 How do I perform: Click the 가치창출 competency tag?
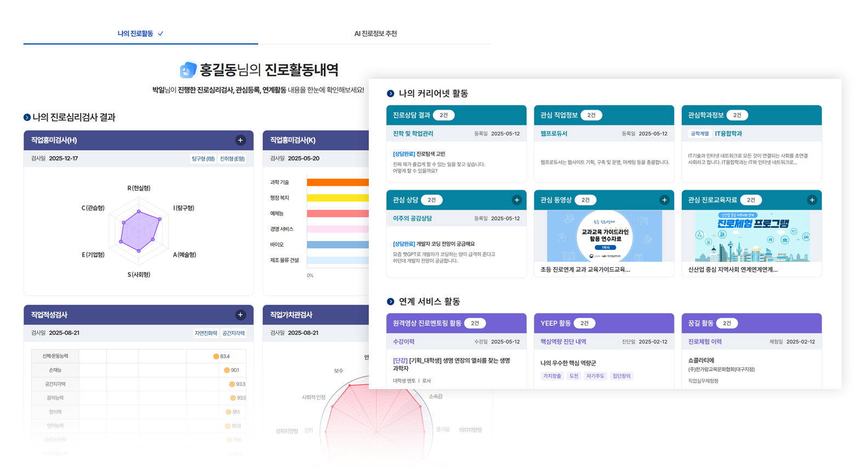point(552,376)
